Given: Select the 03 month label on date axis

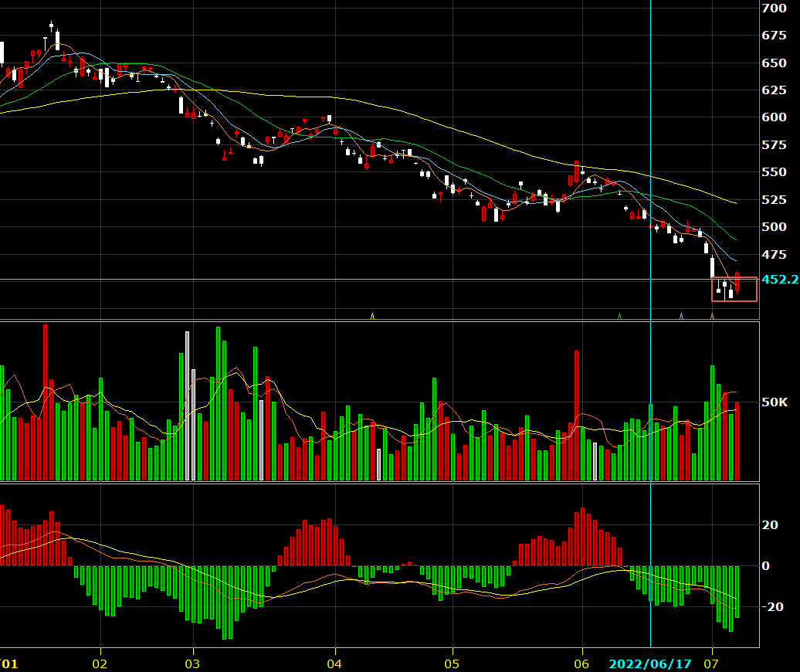Looking at the screenshot, I should (x=192, y=664).
